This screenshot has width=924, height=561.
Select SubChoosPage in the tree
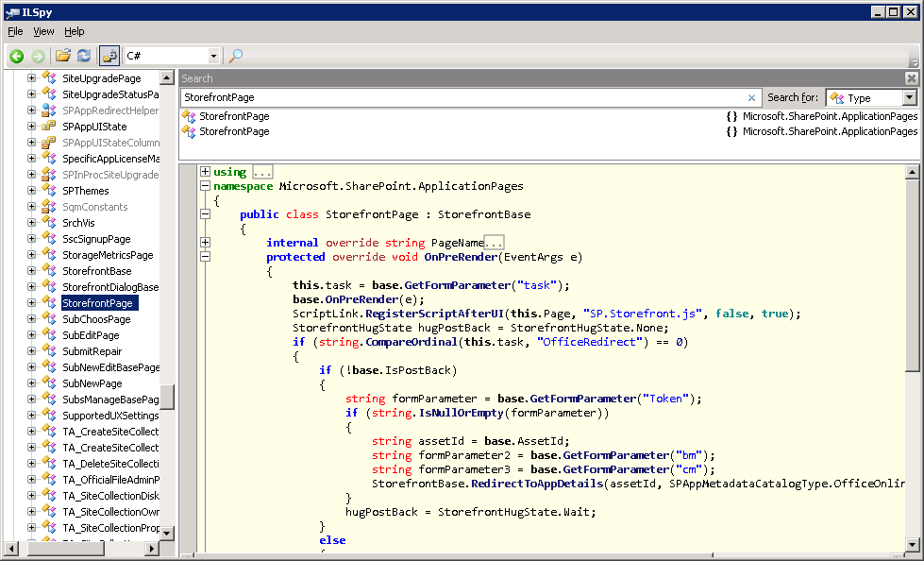pyautogui.click(x=96, y=319)
